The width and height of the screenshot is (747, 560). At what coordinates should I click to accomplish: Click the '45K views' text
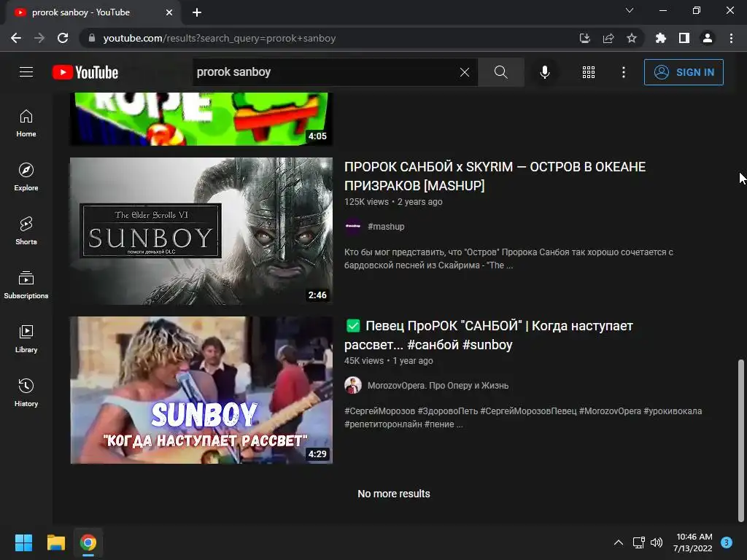point(364,360)
